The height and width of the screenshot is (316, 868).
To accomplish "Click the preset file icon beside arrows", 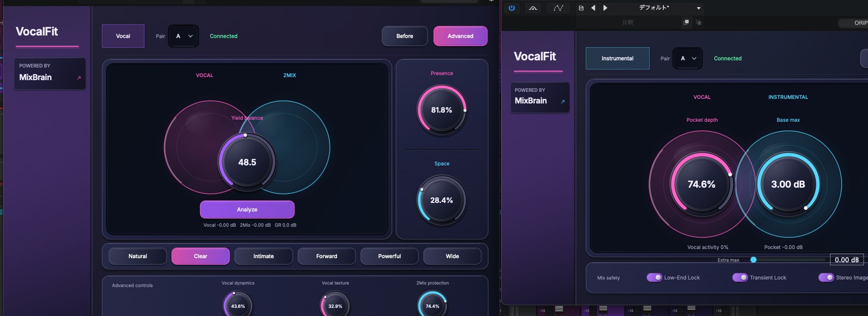I will 581,8.
